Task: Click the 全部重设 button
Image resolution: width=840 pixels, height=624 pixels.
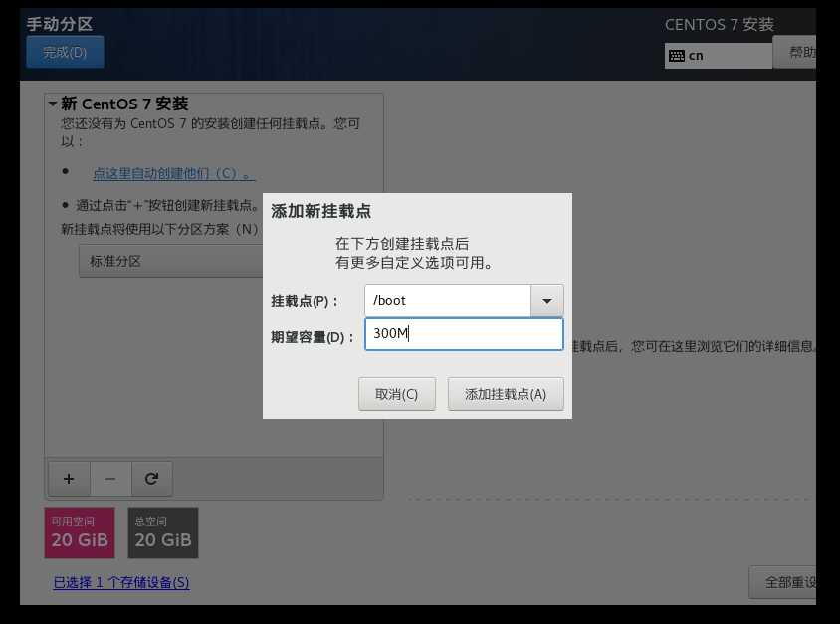Action: pos(783,582)
